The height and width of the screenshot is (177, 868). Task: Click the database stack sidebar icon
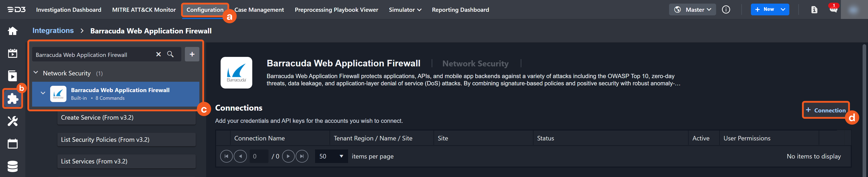12,166
